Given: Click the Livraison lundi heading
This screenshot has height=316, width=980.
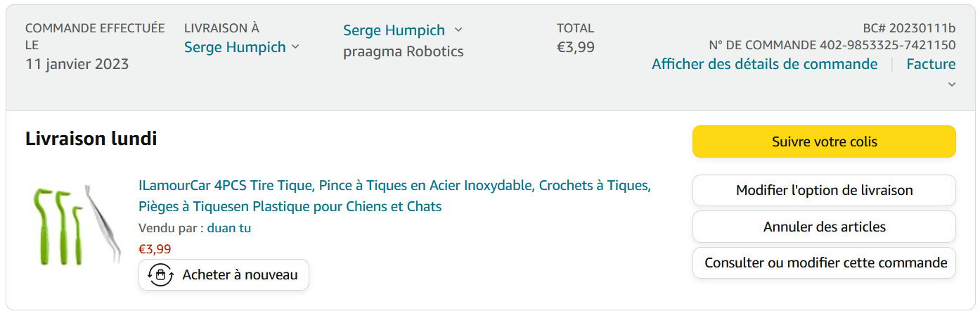Looking at the screenshot, I should point(91,139).
